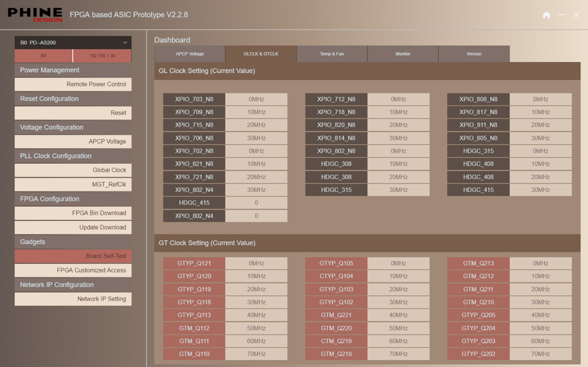The height and width of the screenshot is (367, 588).
Task: Open the B0 PD-AS200 board dropdown
Action: (73, 42)
